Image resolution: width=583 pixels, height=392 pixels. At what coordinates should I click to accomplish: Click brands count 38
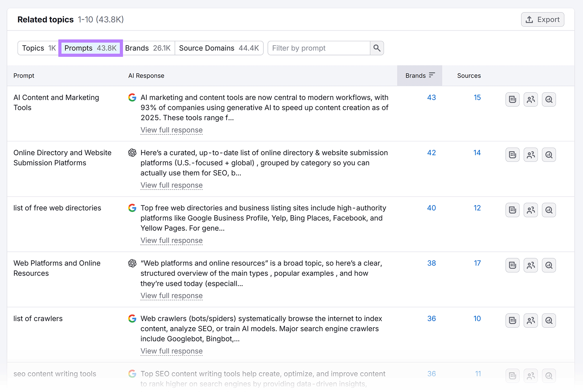(x=431, y=263)
